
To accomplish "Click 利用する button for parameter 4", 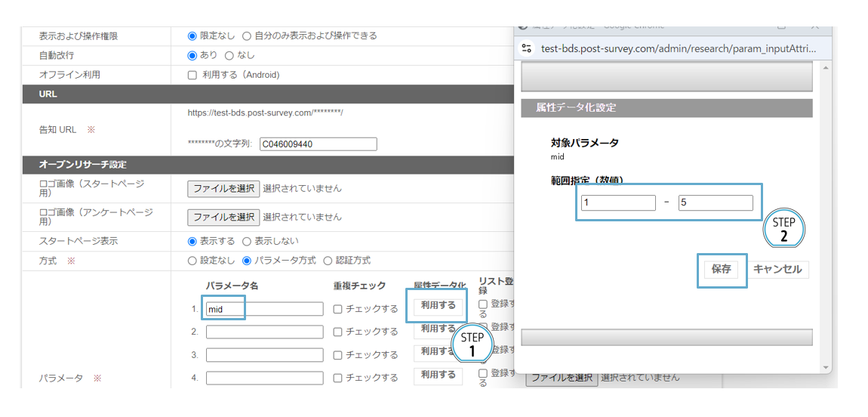I will 438,375.
